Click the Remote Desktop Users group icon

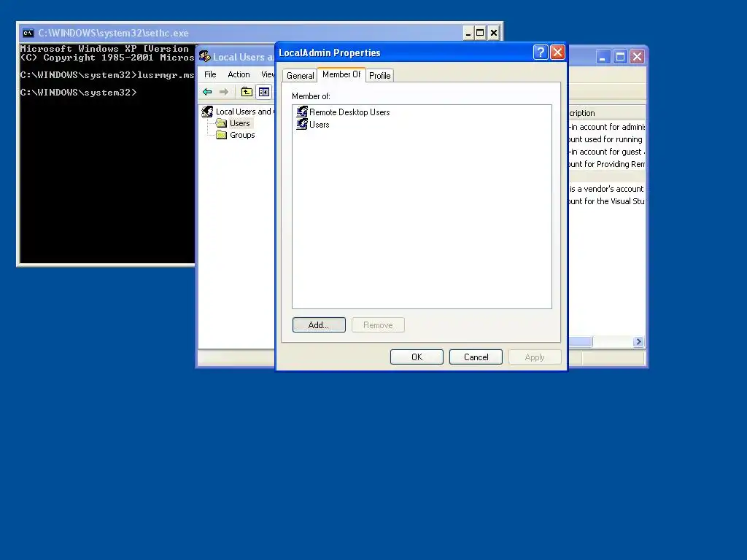[302, 112]
